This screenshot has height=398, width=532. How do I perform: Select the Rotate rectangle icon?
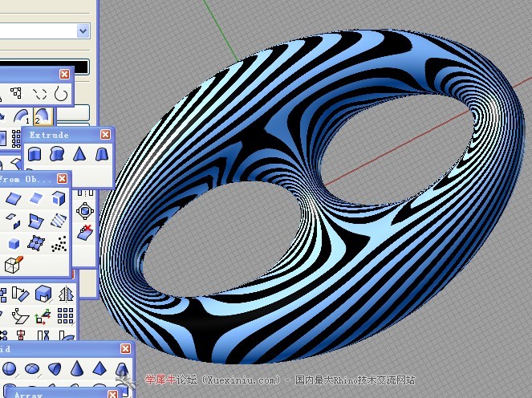20,294
